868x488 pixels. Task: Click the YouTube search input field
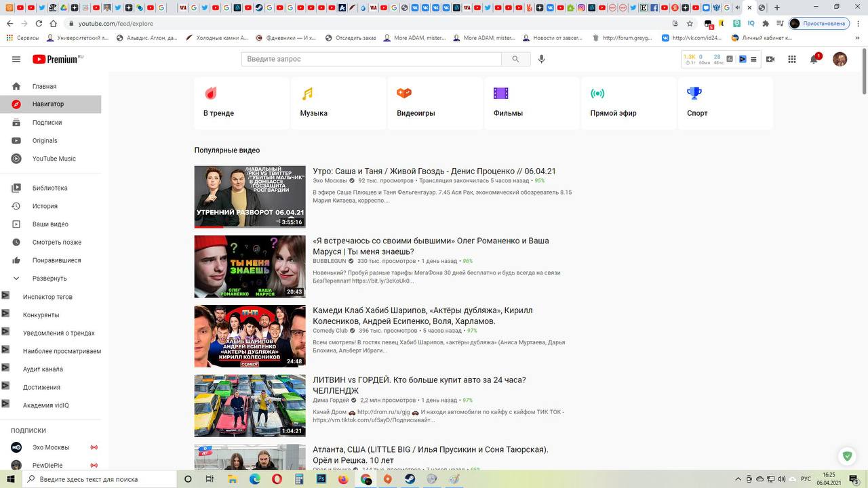click(372, 59)
